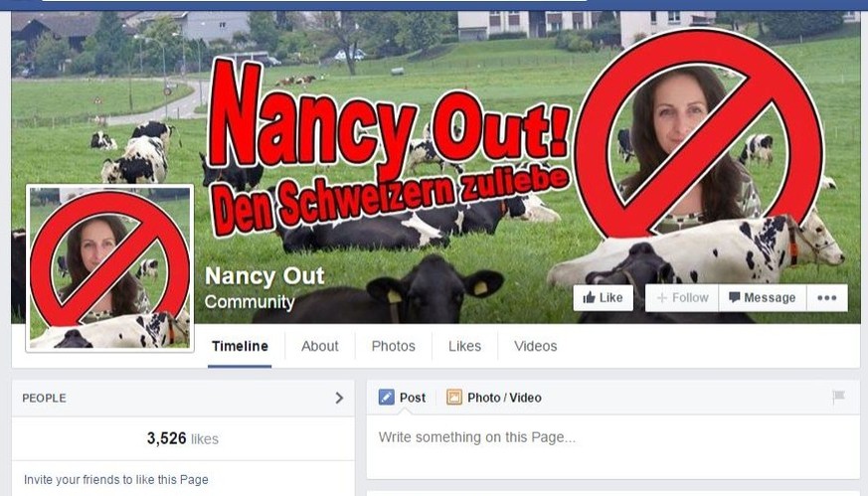This screenshot has height=496, width=868.
Task: Write something on this Page field
Action: (x=612, y=446)
